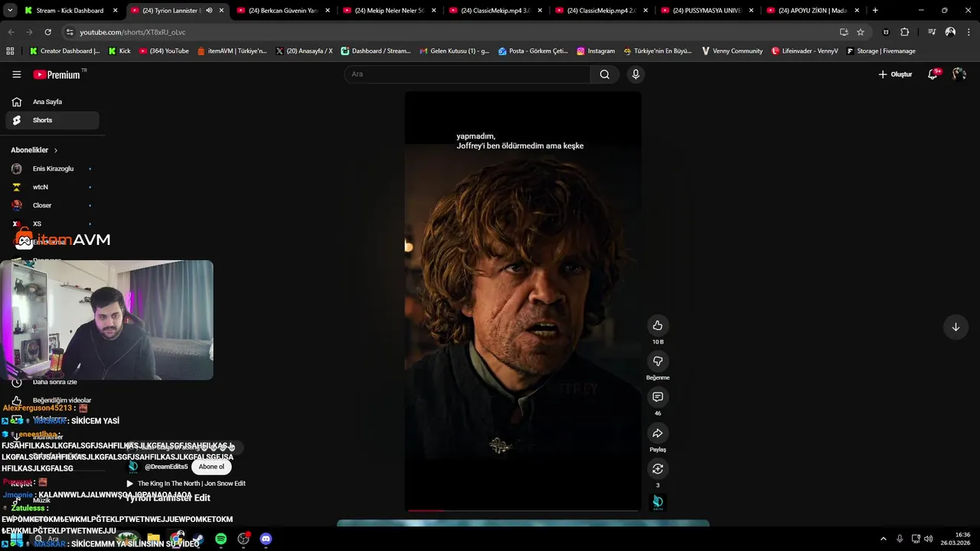Switch to Berkcan Güvenin tab

point(282,11)
